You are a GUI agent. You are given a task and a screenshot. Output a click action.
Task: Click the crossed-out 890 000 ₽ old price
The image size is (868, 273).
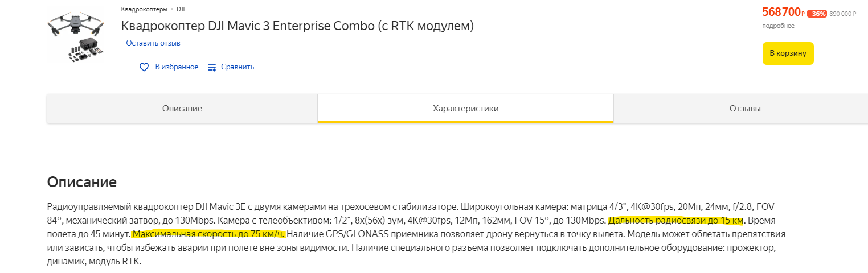tap(843, 14)
